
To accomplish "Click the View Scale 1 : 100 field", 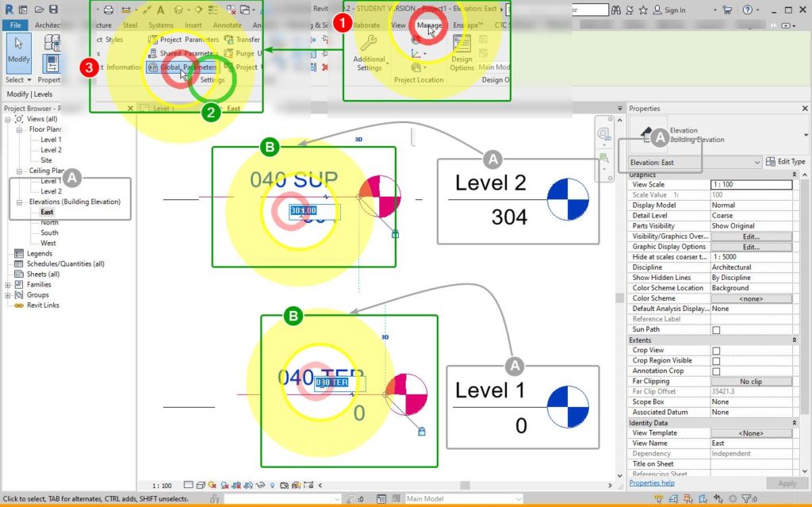I will coord(751,185).
